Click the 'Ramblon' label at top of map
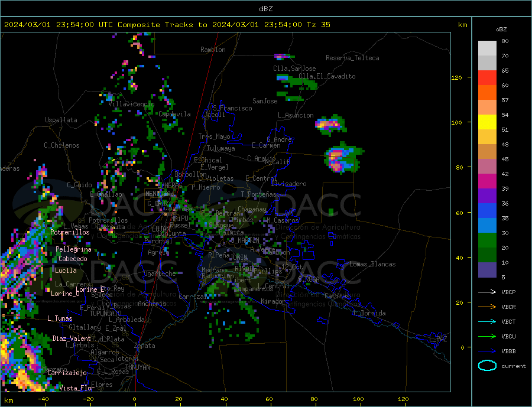 coord(213,50)
